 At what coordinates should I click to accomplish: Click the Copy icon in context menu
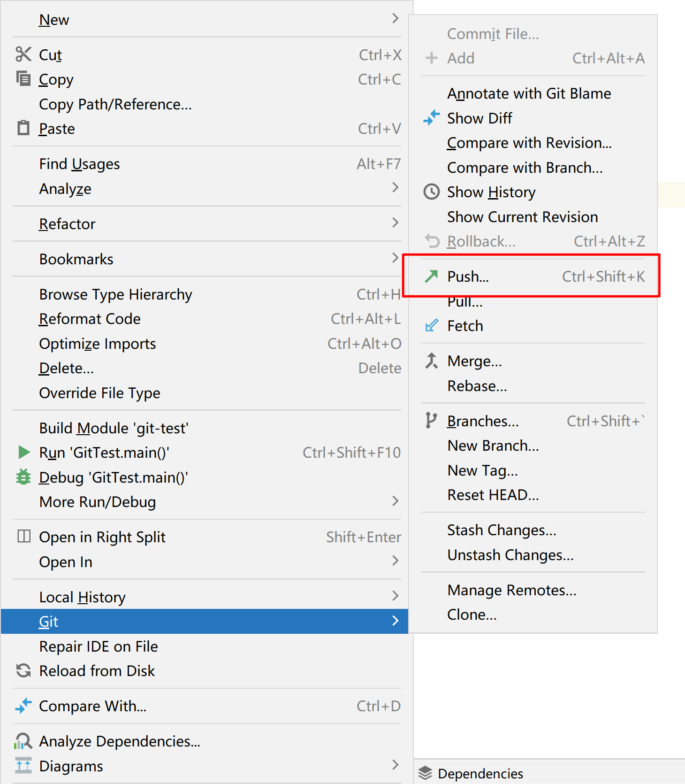click(23, 79)
